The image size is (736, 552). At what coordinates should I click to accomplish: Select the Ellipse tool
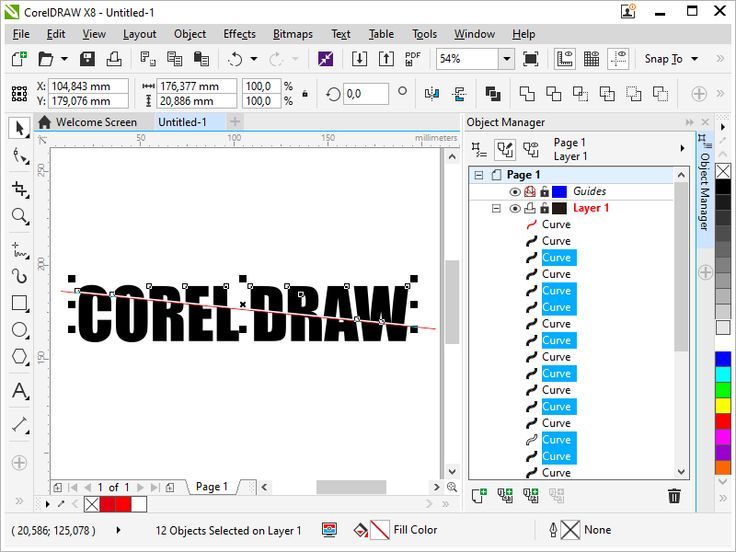[x=19, y=330]
